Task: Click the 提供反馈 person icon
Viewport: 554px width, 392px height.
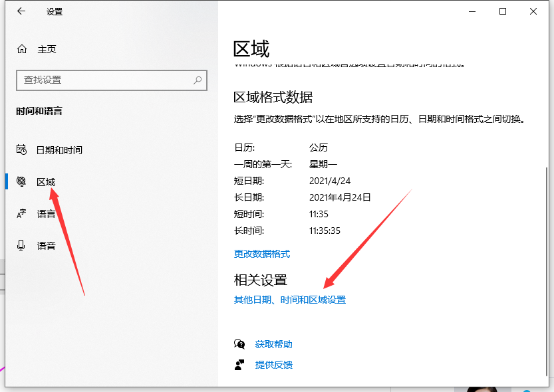Action: (239, 365)
